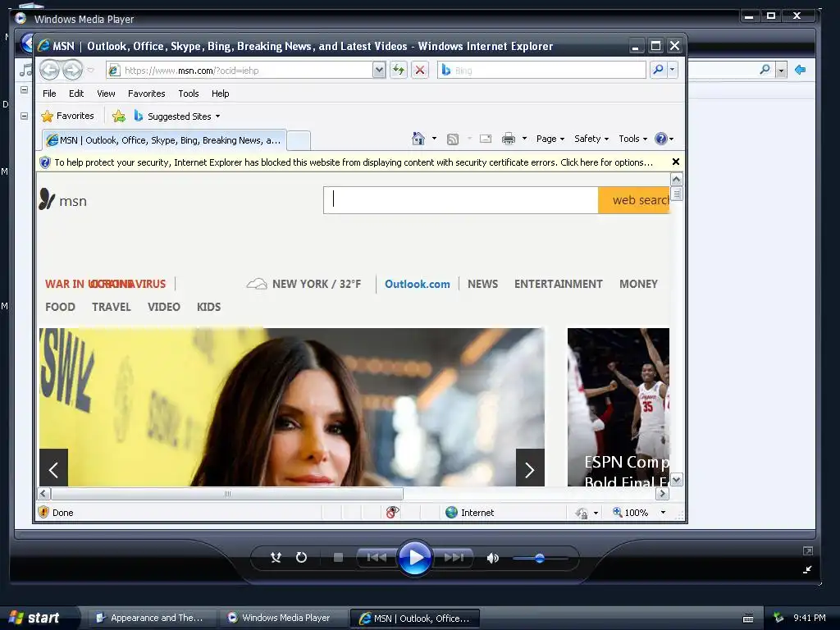Open the Safety menu dropdown
Screen dimensions: 840x630
[x=591, y=139]
